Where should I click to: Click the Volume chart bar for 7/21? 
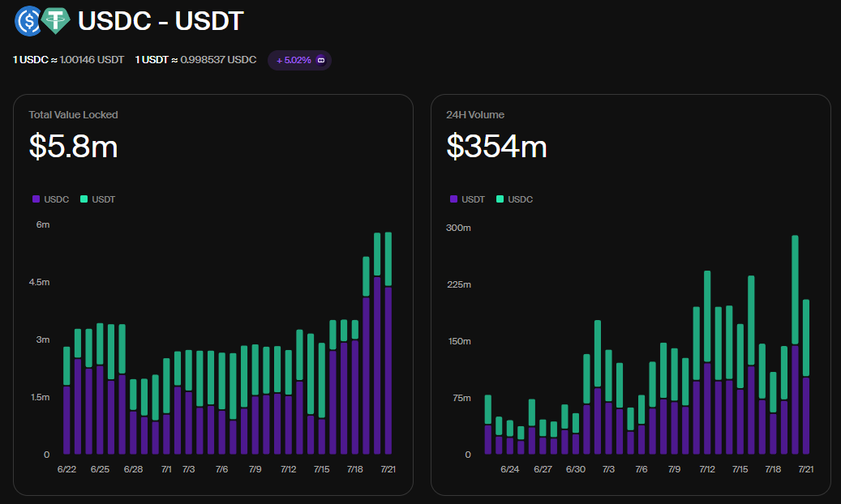806,377
